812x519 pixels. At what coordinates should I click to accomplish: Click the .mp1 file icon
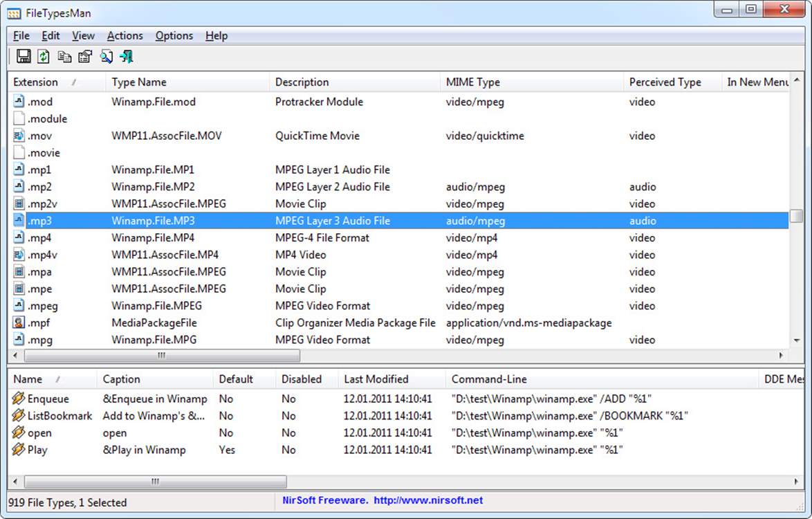coord(19,170)
